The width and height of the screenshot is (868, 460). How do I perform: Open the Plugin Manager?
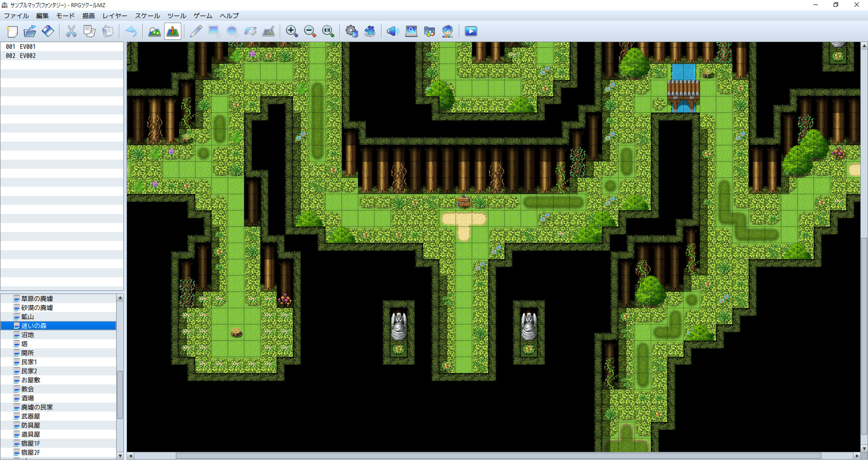(x=370, y=31)
